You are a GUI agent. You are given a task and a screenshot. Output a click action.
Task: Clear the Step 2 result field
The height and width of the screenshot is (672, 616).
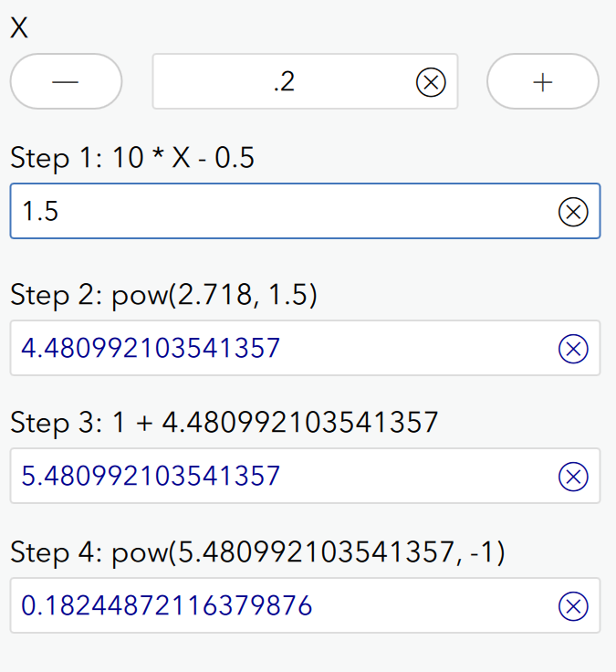[572, 349]
